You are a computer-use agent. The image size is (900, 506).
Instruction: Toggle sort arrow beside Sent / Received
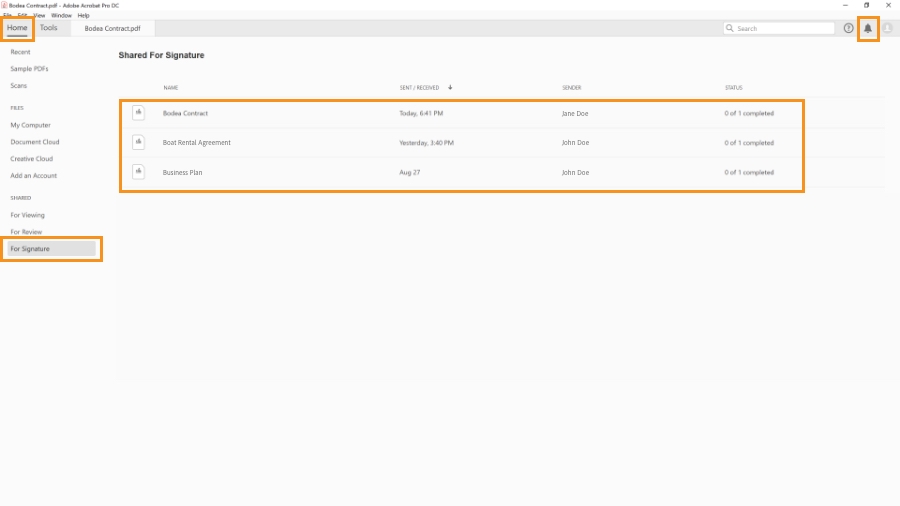pyautogui.click(x=450, y=88)
